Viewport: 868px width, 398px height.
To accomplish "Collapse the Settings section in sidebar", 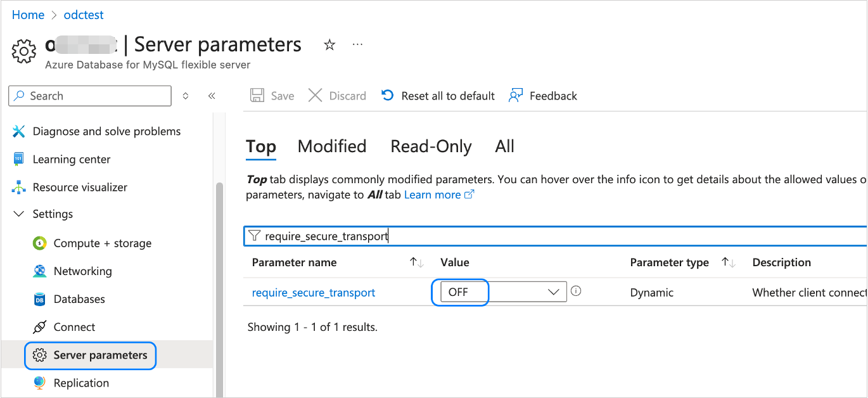I will 20,214.
